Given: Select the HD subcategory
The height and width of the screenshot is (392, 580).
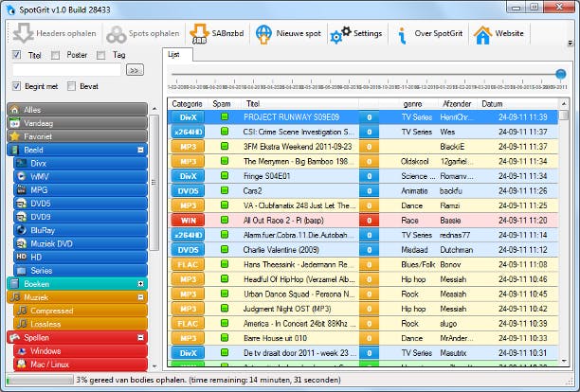Looking at the screenshot, I should 81,257.
